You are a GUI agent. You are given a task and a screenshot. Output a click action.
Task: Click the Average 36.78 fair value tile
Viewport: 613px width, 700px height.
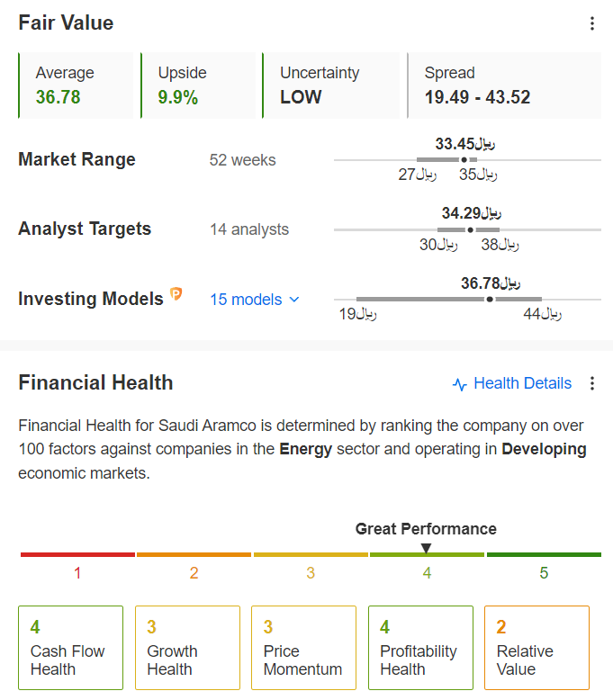76,85
